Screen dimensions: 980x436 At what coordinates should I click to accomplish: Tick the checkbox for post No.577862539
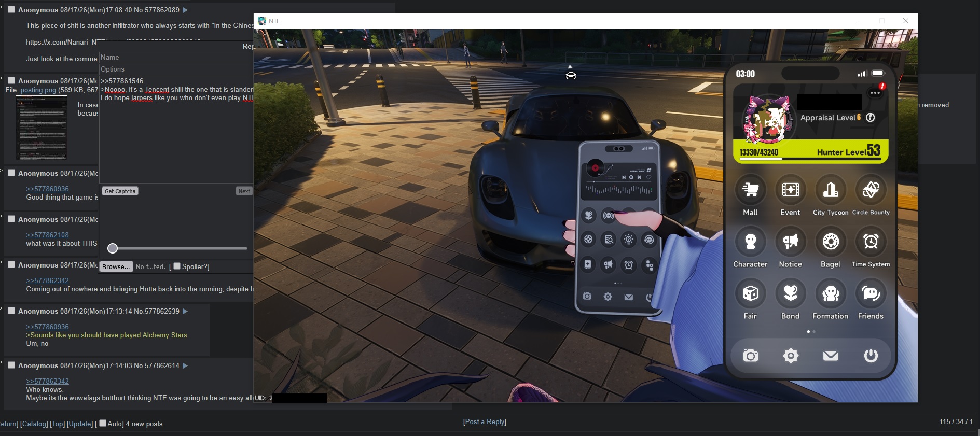pos(11,311)
